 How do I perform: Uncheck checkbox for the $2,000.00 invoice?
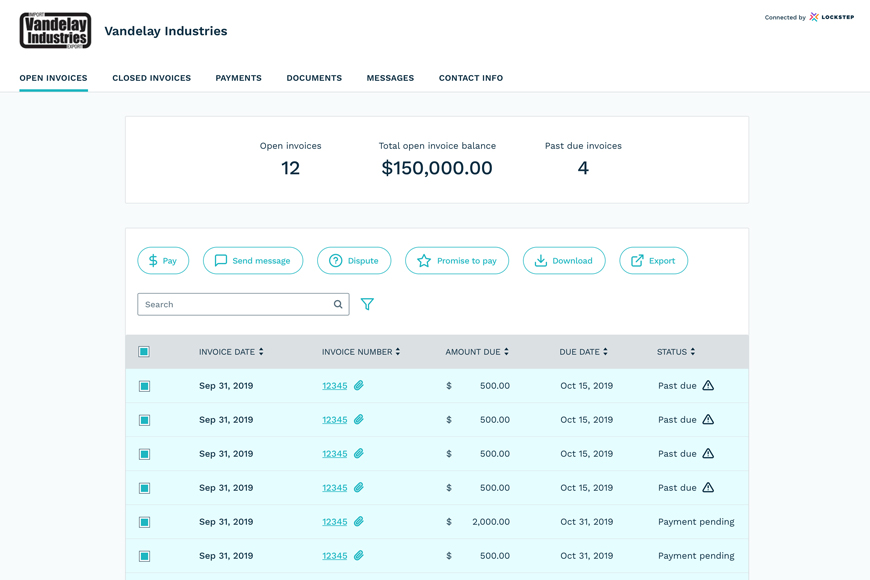click(144, 522)
